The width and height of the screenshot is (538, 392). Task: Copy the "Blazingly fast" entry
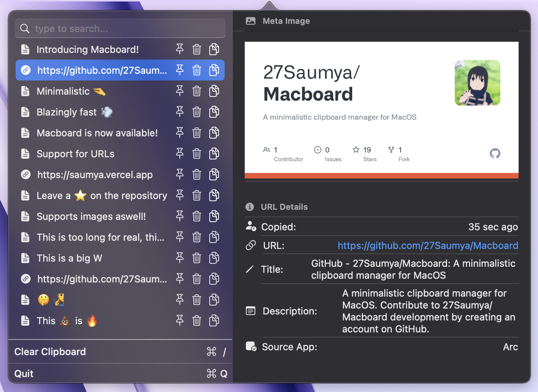click(x=214, y=112)
